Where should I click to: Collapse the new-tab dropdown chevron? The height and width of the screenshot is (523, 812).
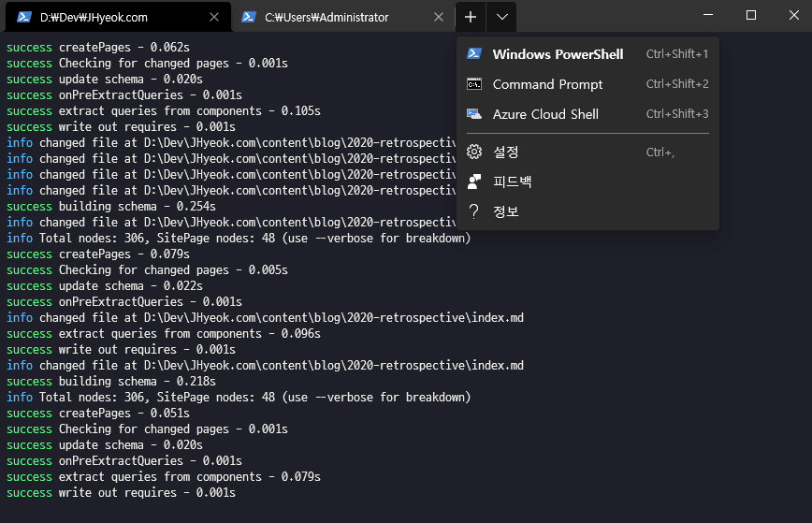pyautogui.click(x=501, y=17)
